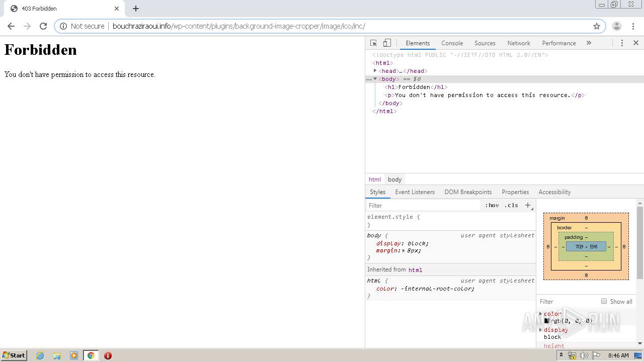Expand the head element node

point(375,71)
